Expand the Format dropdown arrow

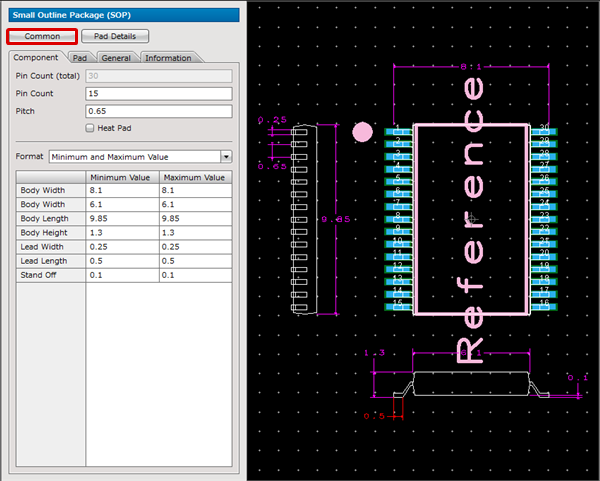click(226, 157)
